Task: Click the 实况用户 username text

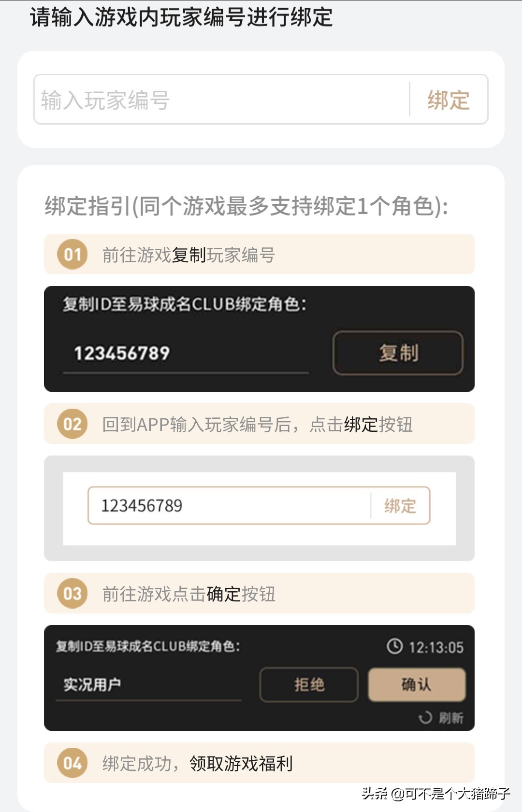Action: click(92, 684)
